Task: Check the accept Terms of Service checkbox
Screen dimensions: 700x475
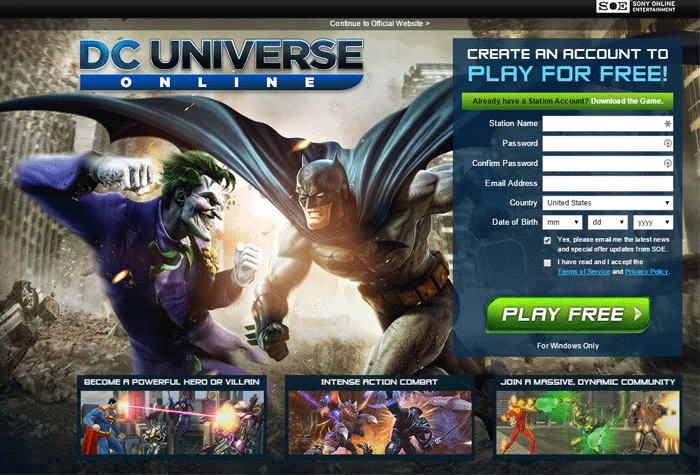Action: (547, 262)
